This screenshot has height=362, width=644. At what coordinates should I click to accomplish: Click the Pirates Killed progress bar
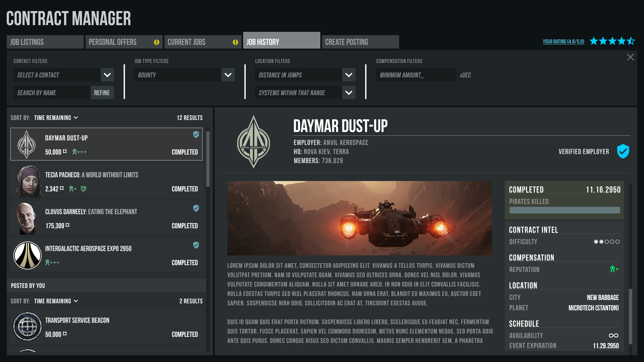(x=565, y=210)
